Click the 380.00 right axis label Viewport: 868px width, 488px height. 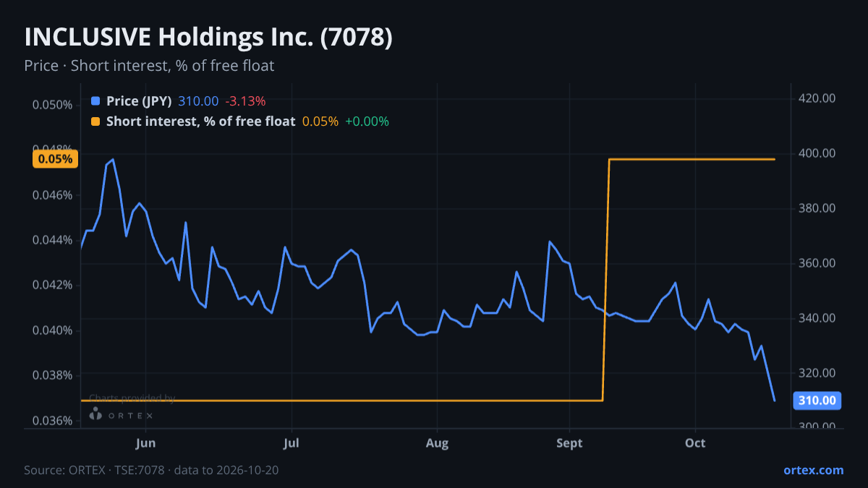[818, 208]
